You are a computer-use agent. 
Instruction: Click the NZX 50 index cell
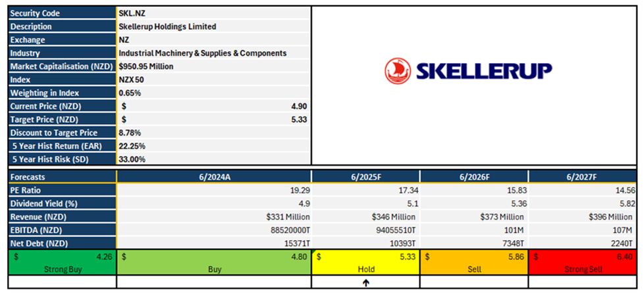point(213,80)
